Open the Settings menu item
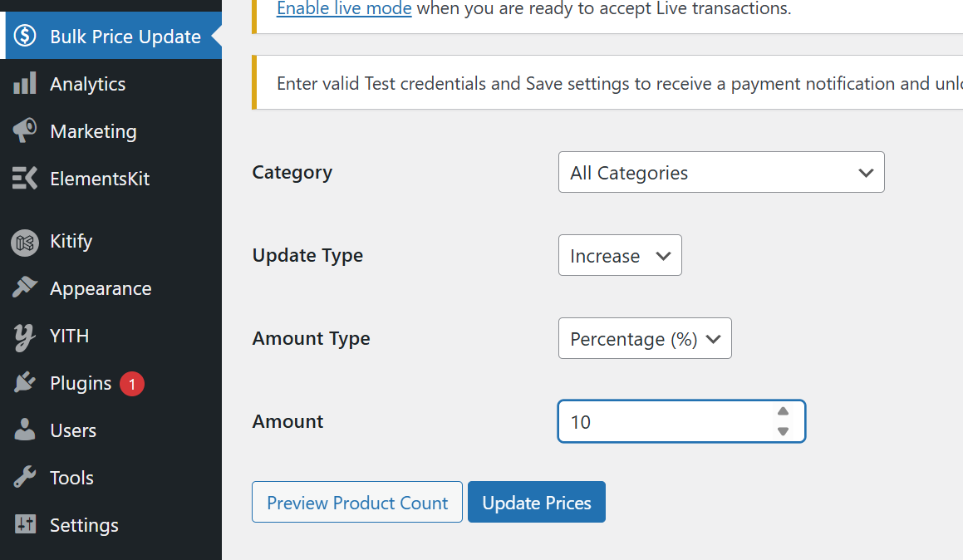This screenshot has width=963, height=560. (84, 525)
